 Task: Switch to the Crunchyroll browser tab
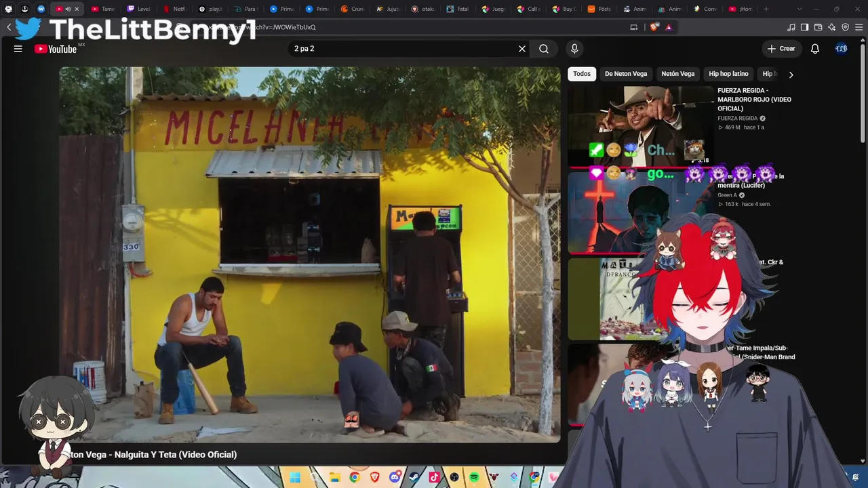tap(353, 9)
